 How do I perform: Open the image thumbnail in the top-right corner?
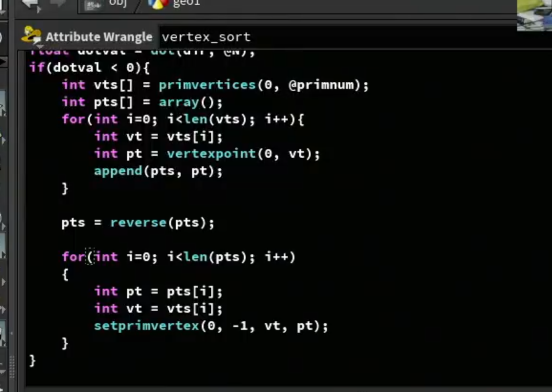tap(534, 15)
